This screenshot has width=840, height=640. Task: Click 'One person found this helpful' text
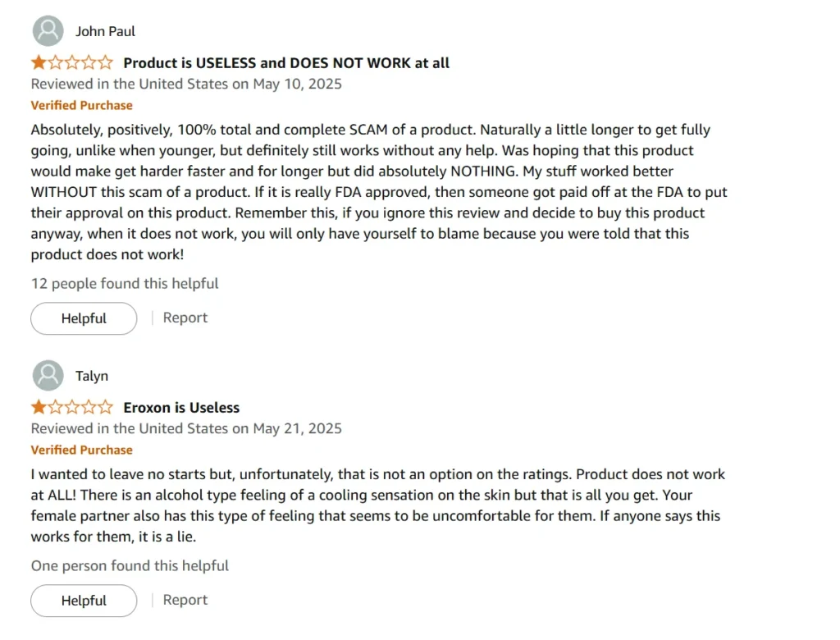(x=130, y=566)
